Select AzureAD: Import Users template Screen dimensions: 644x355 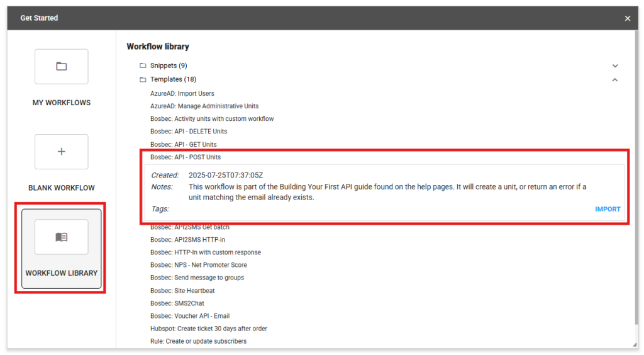182,94
